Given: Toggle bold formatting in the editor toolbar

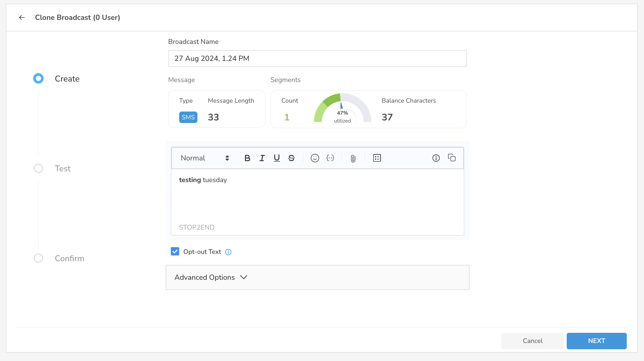Looking at the screenshot, I should 247,158.
